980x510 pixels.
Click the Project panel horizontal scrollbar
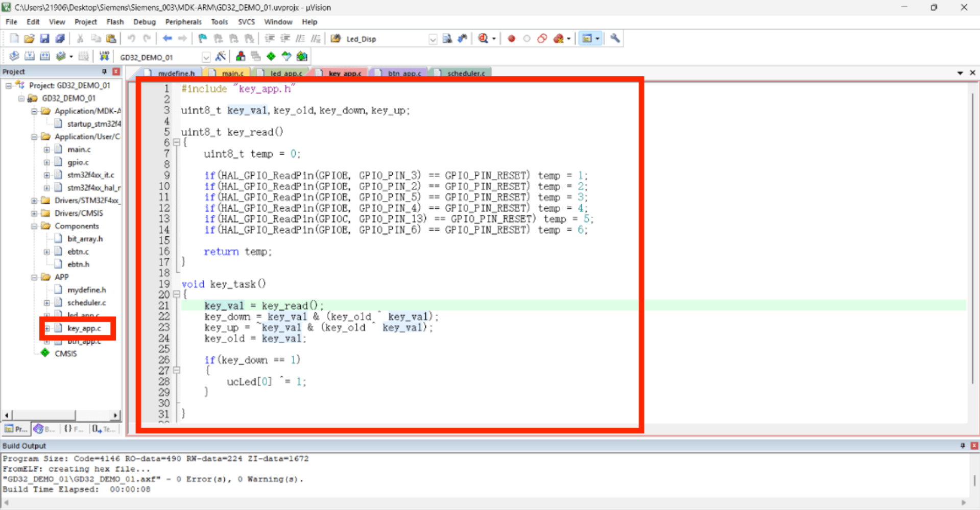tap(61, 415)
